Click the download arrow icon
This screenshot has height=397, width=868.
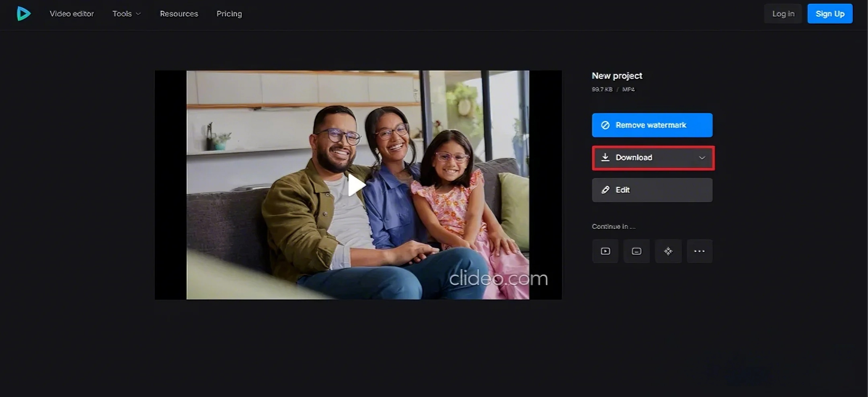click(x=605, y=157)
